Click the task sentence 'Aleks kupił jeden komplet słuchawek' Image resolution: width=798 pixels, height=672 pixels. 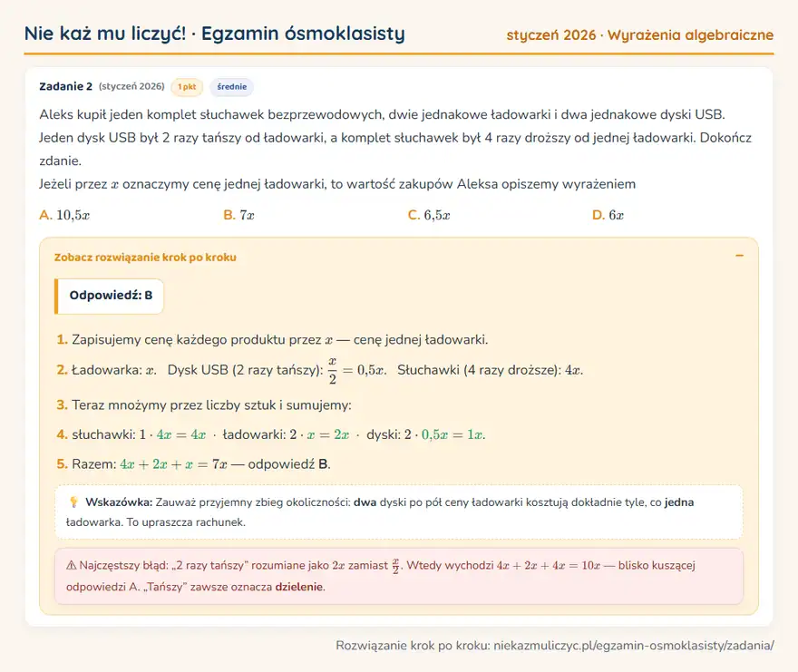(x=382, y=114)
